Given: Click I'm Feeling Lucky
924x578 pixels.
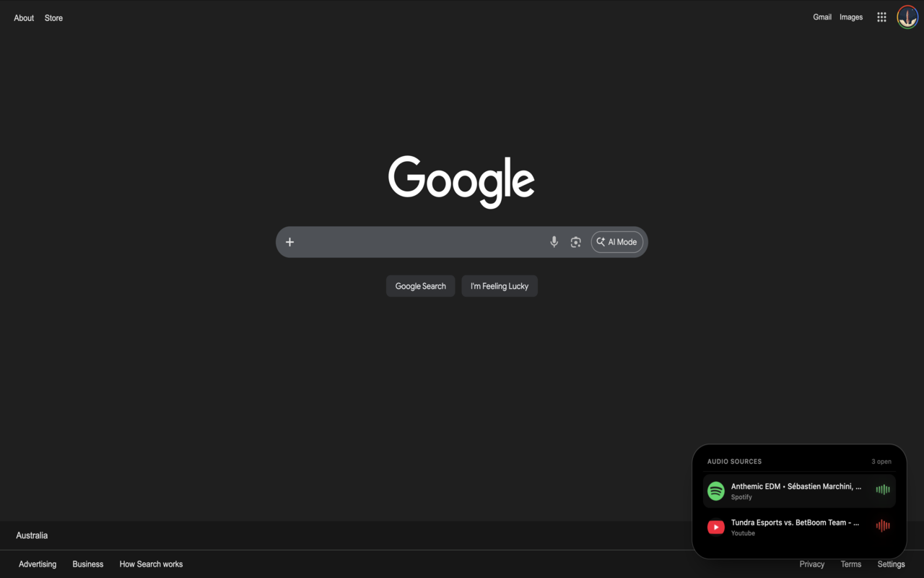Looking at the screenshot, I should click(x=500, y=286).
